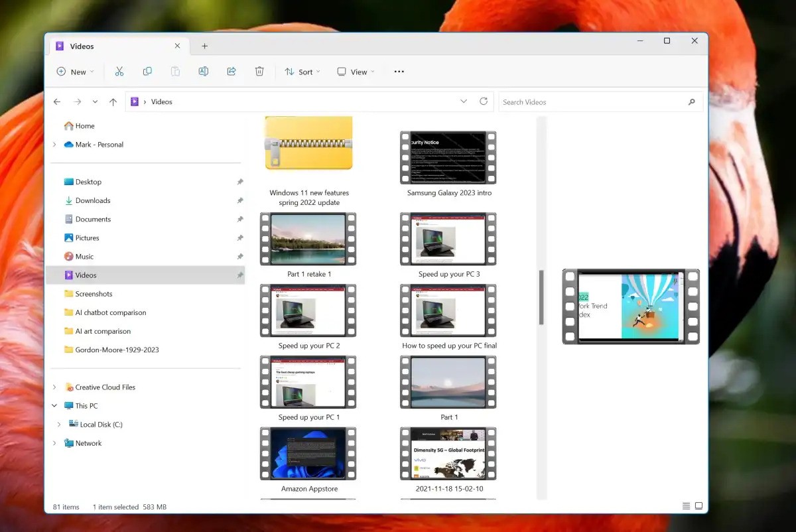This screenshot has width=796, height=532.
Task: Go up one folder level
Action: pos(113,101)
